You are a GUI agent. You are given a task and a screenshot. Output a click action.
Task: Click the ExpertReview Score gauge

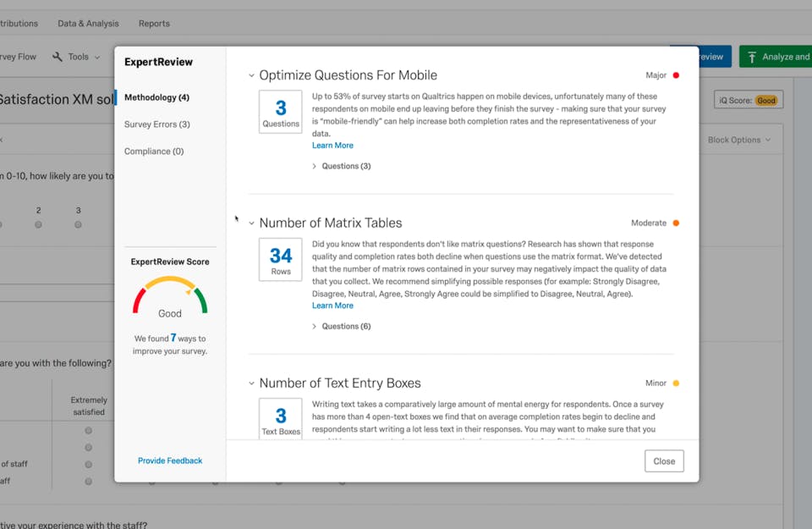click(x=170, y=295)
